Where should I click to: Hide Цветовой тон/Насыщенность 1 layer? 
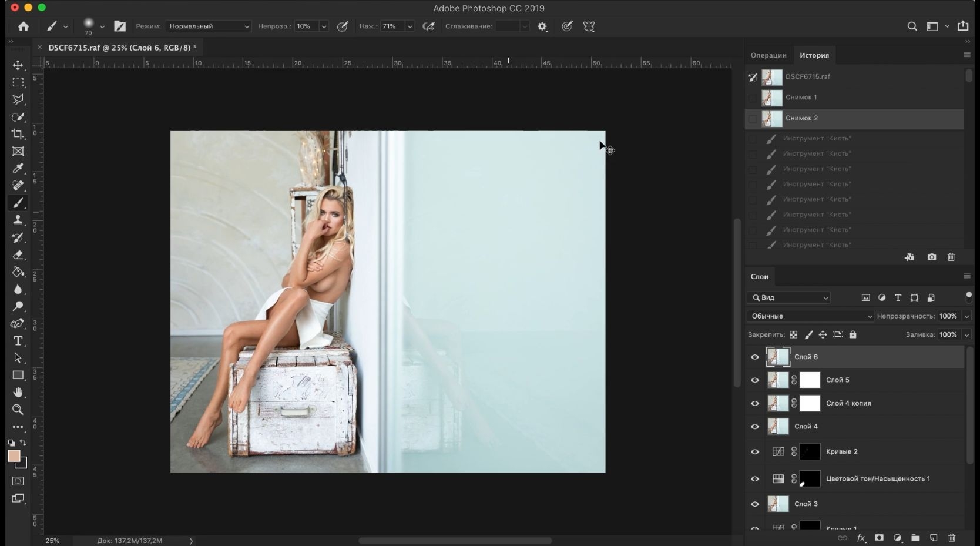pyautogui.click(x=755, y=479)
